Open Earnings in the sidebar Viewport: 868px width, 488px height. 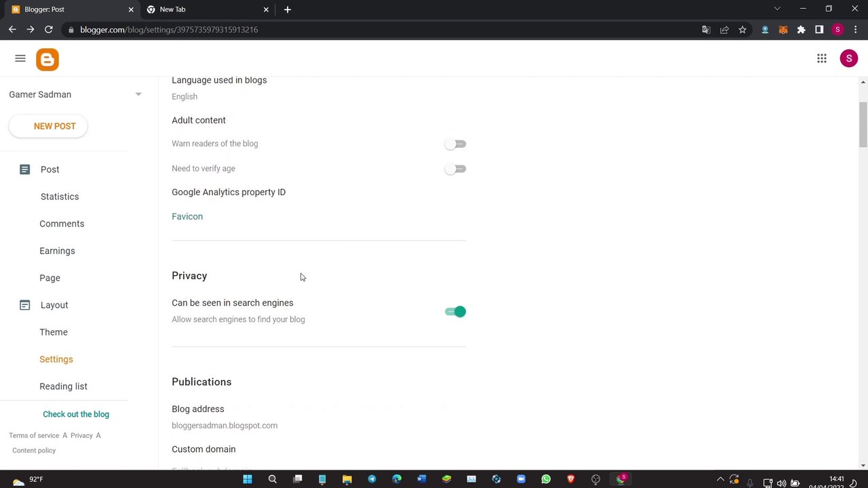coord(57,251)
